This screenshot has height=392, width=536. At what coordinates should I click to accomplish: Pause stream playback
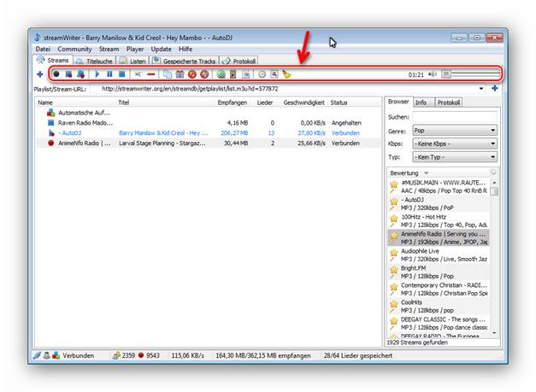pos(109,73)
